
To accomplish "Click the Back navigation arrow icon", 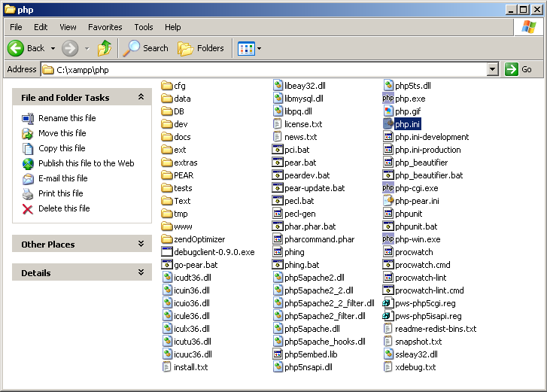I will 17,48.
